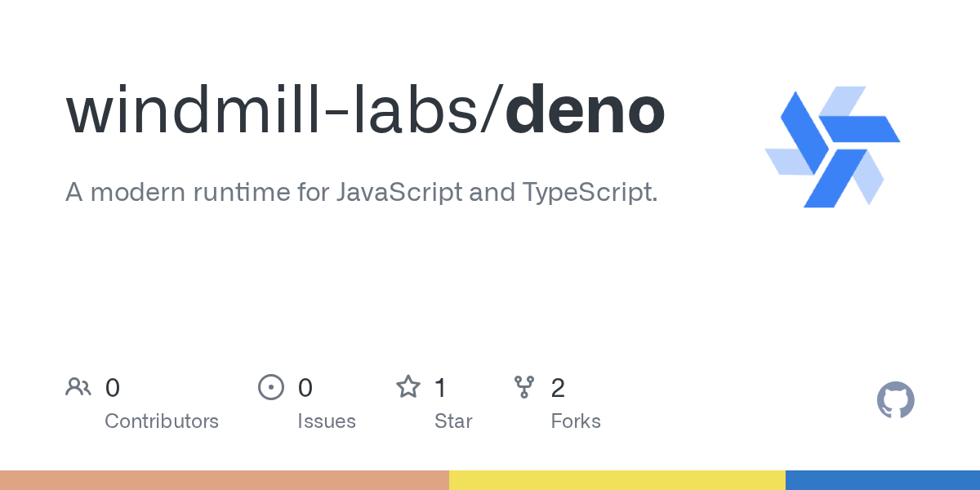Click the forks count number 2

pos(558,388)
